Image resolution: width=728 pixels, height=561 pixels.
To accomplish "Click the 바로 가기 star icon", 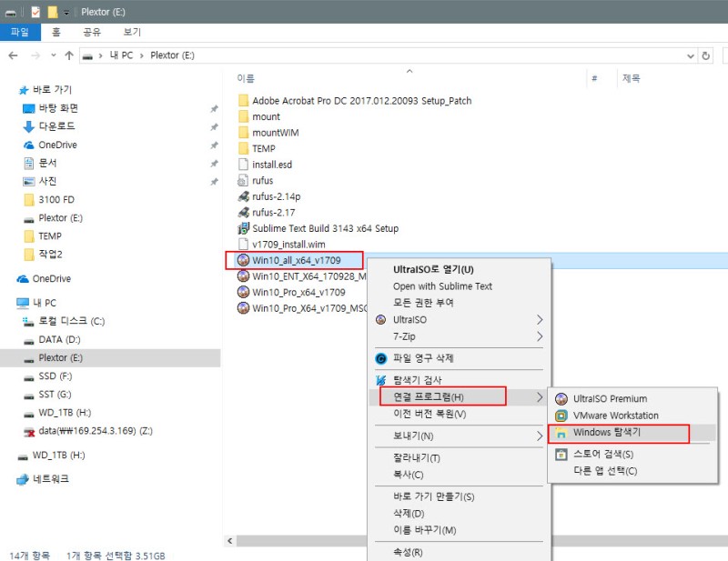I will (24, 90).
